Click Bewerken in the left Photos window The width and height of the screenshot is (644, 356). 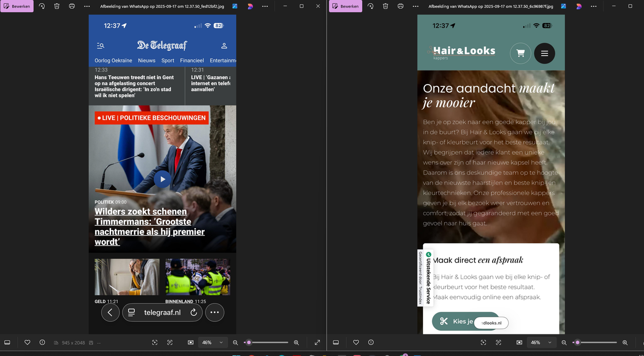(17, 6)
